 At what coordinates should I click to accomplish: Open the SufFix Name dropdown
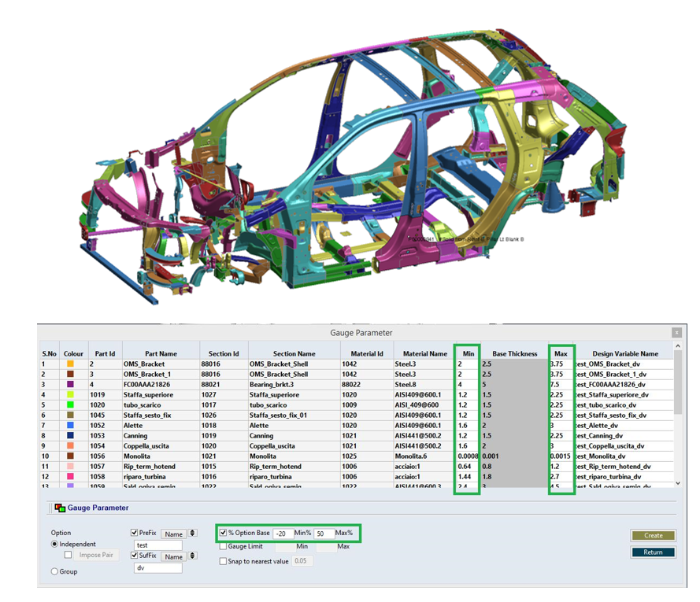pos(173,556)
